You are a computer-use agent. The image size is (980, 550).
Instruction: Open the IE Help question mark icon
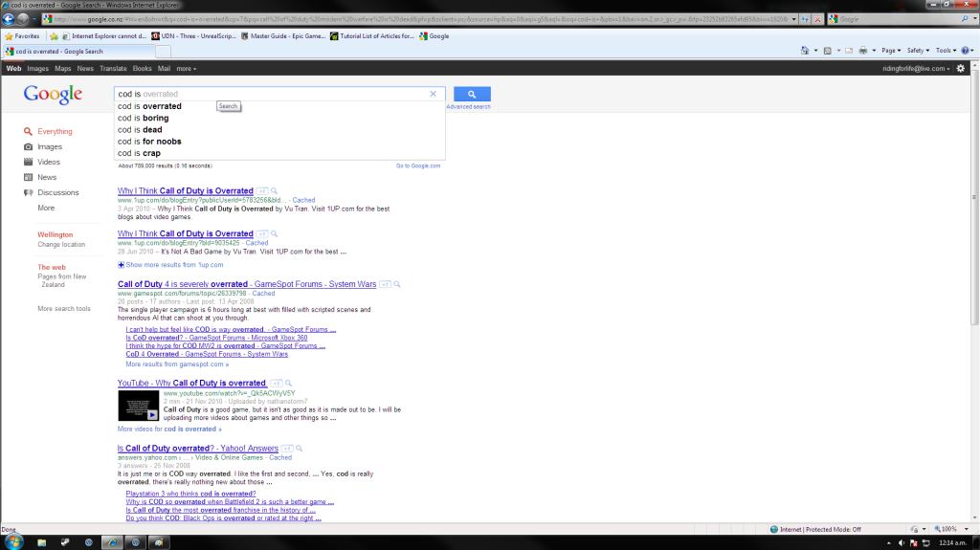tap(965, 51)
